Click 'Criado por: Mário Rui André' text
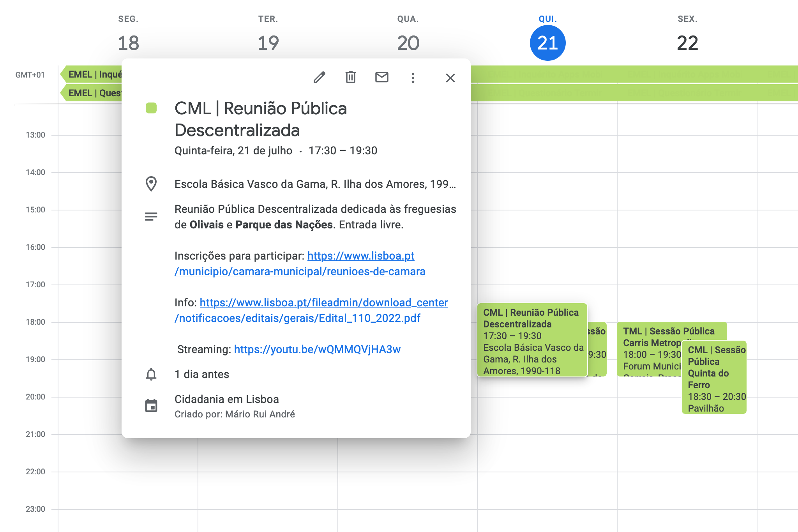The height and width of the screenshot is (532, 798). click(235, 414)
